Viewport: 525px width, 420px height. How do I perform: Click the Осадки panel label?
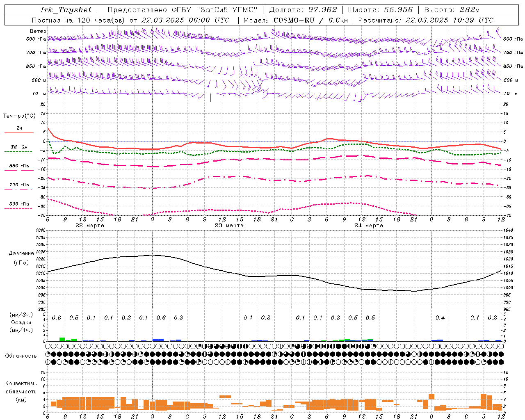(21, 322)
